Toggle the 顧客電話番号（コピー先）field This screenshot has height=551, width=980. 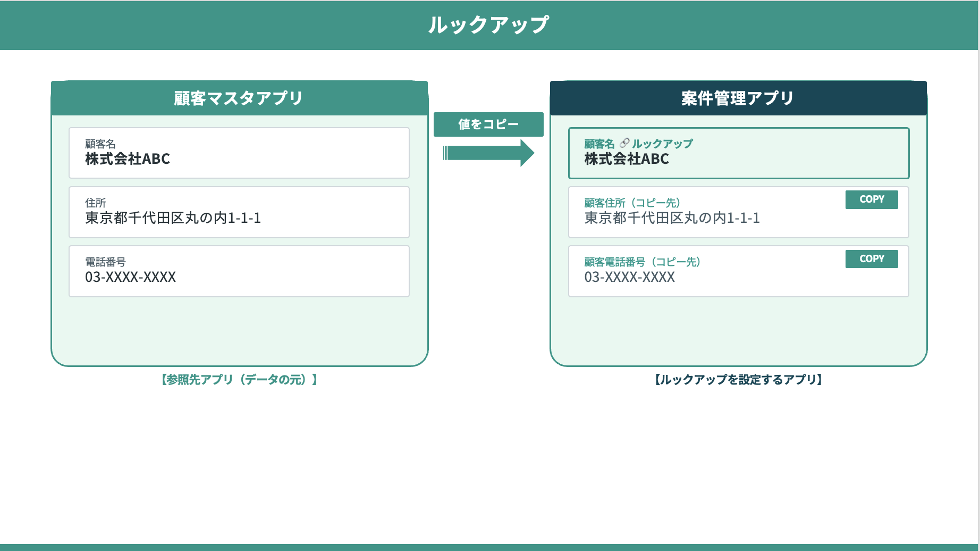739,271
